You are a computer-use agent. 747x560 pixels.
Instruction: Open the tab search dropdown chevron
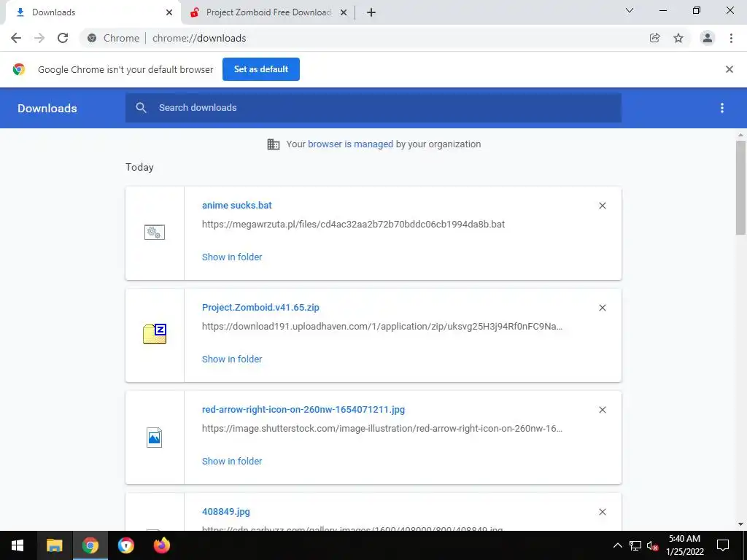[630, 10]
